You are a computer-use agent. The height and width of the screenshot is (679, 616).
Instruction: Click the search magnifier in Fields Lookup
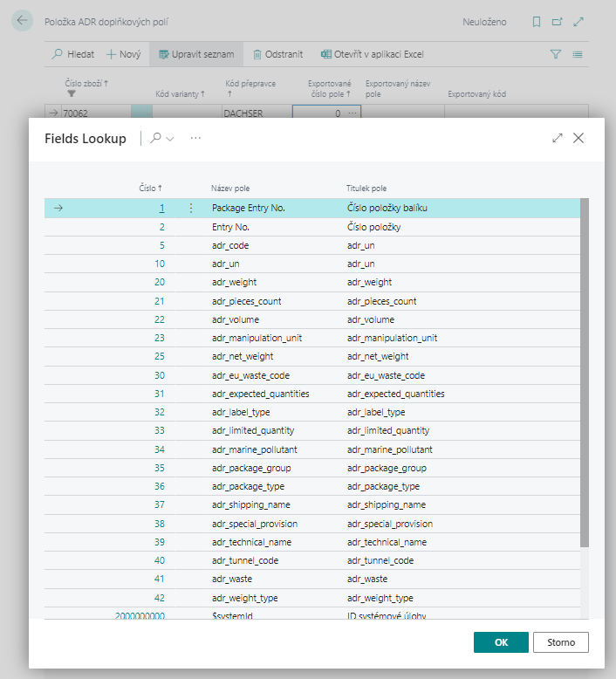click(x=155, y=138)
